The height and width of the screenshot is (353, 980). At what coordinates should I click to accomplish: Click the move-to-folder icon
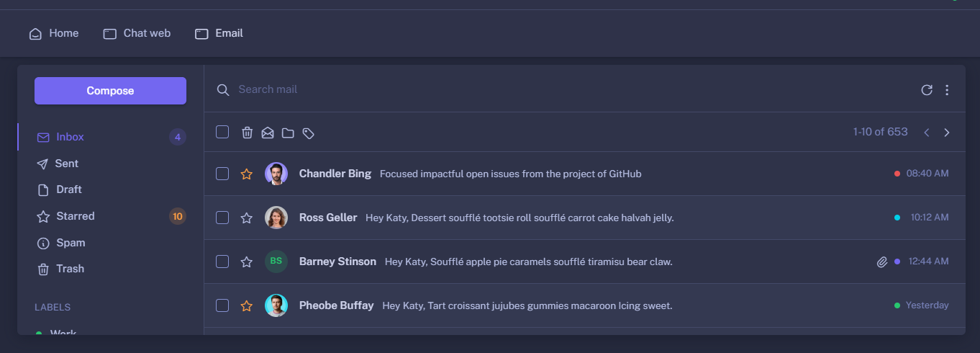point(288,133)
